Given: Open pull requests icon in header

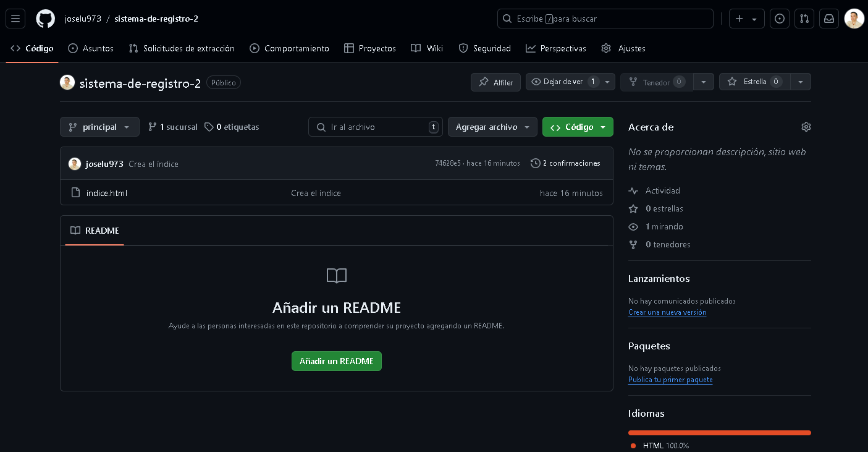Looking at the screenshot, I should pyautogui.click(x=804, y=19).
